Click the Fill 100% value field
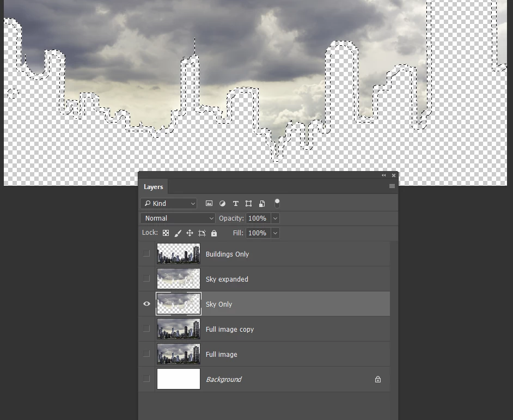This screenshot has width=513, height=420. (x=258, y=233)
